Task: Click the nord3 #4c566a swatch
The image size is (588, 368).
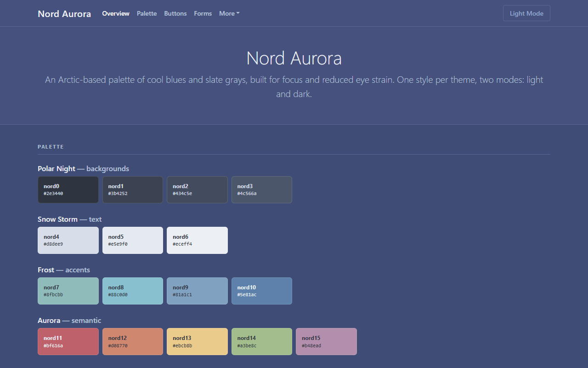Action: pyautogui.click(x=262, y=190)
